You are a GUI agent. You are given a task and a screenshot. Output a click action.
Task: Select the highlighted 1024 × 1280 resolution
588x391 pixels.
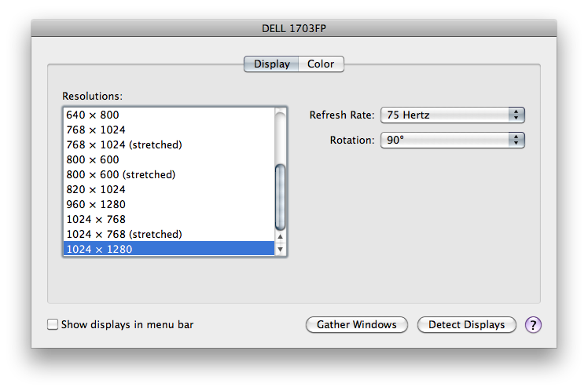(x=169, y=249)
